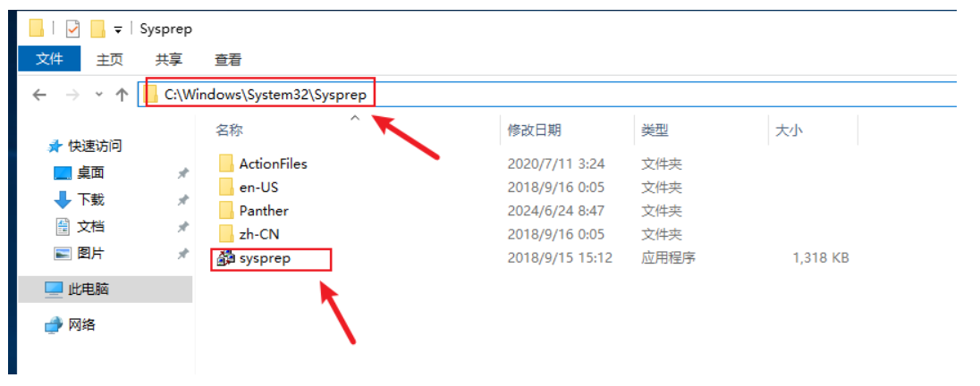Image resolution: width=980 pixels, height=386 pixels.
Task: Click the ActionFiles folder icon
Action: click(x=226, y=164)
